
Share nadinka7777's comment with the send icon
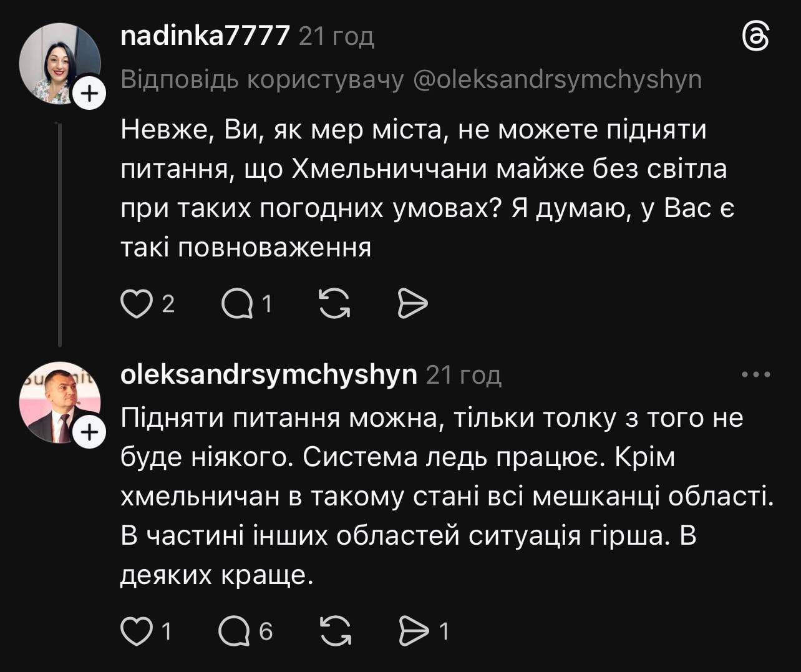click(x=414, y=304)
